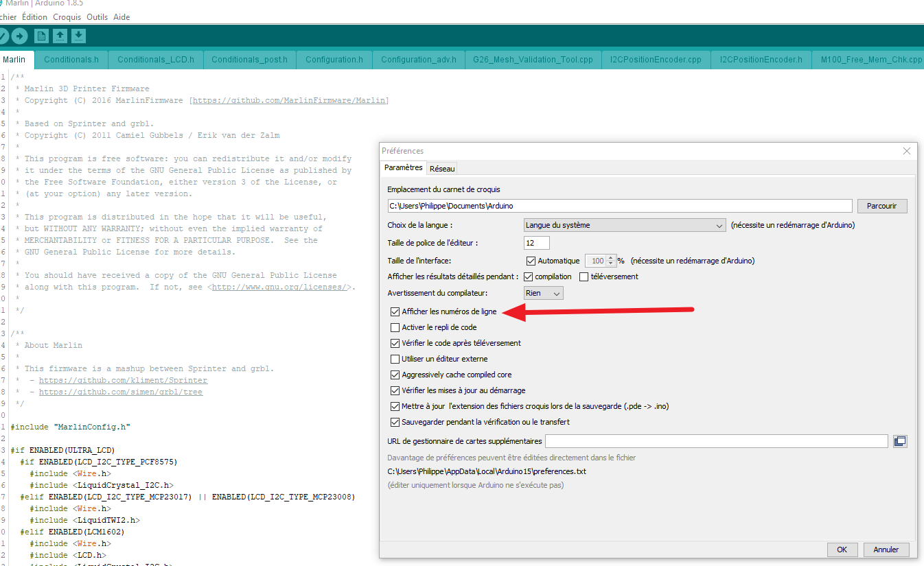Click the '#include "MarlinConfig.h"' code line

(x=71, y=427)
